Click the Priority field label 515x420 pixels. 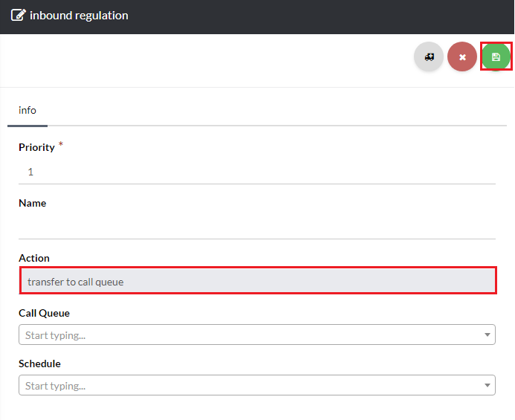pyautogui.click(x=36, y=147)
